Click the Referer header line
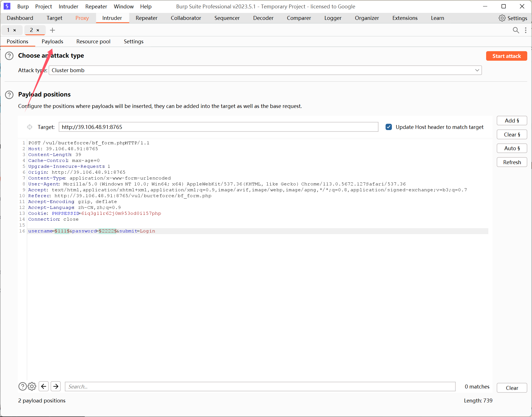Screen dimensions: 532x417 tap(120, 196)
